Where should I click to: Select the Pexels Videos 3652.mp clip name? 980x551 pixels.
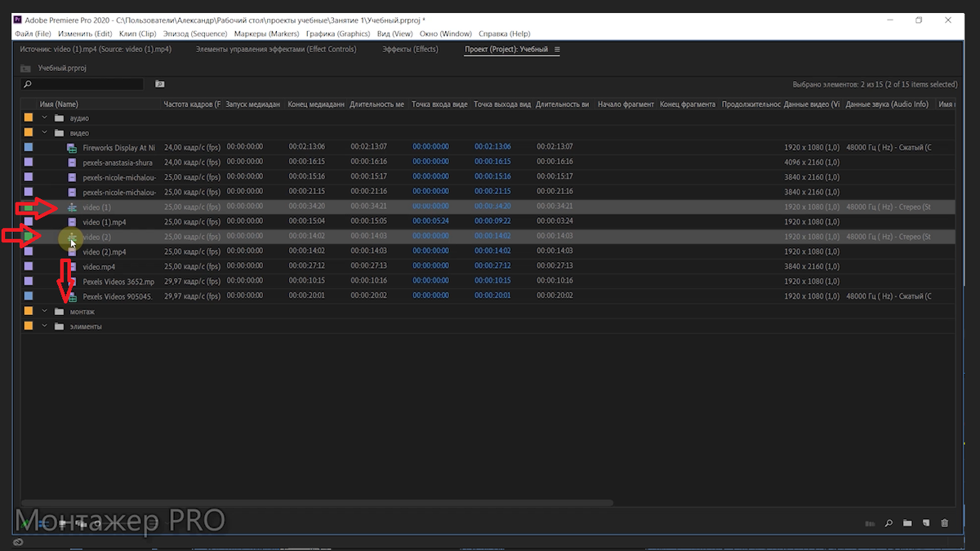click(118, 282)
